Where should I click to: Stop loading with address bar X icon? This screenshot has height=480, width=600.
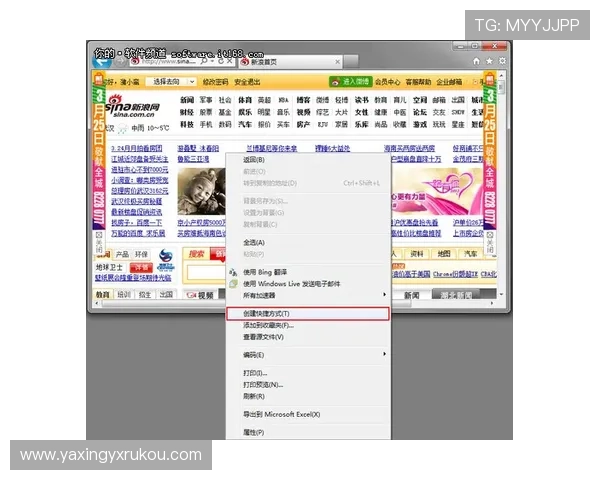pyautogui.click(x=229, y=61)
